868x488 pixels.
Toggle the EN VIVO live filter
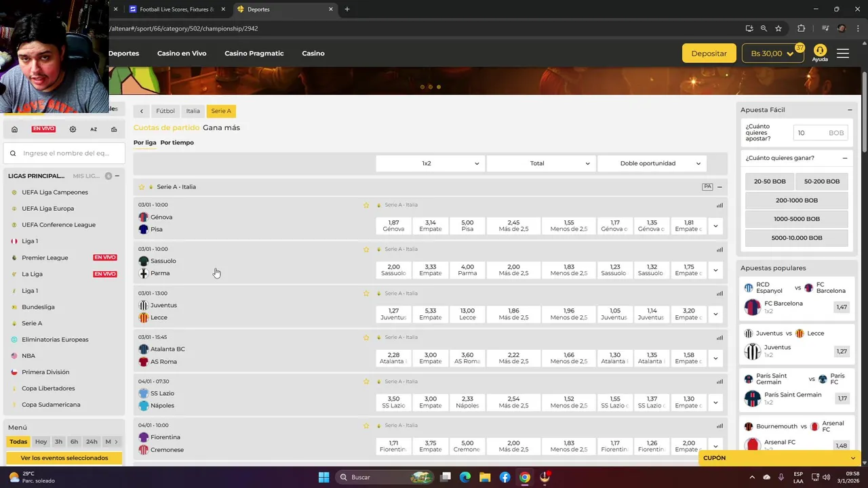43,129
